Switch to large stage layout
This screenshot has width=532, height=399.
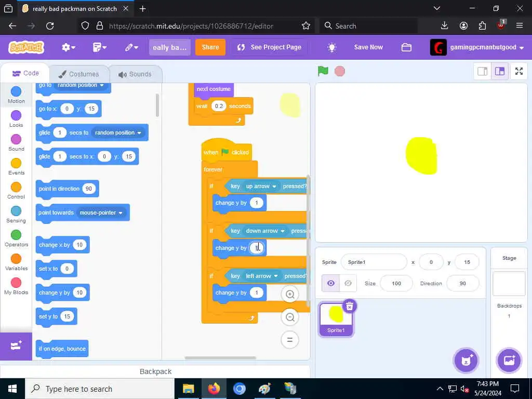click(x=500, y=71)
